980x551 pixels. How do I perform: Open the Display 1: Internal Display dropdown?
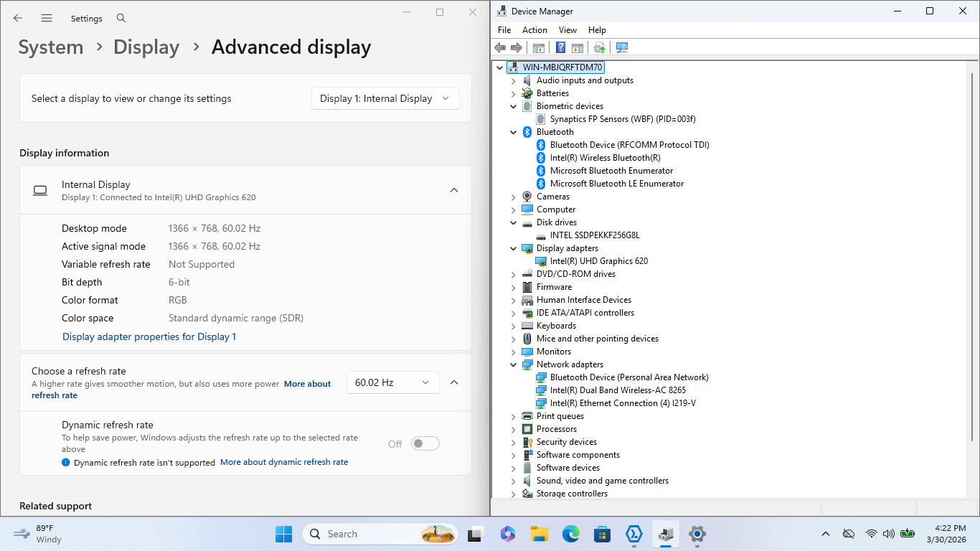385,98
